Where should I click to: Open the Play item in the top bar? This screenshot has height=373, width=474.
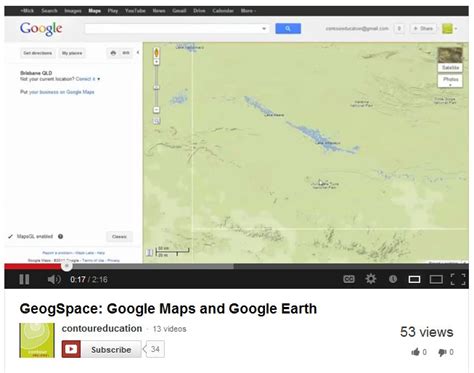click(x=113, y=11)
